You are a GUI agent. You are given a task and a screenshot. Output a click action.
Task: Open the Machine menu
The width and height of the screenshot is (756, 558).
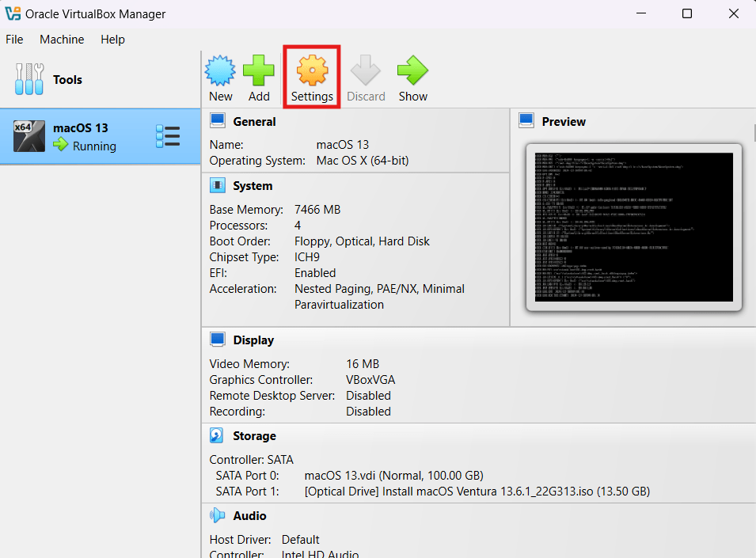click(x=62, y=40)
